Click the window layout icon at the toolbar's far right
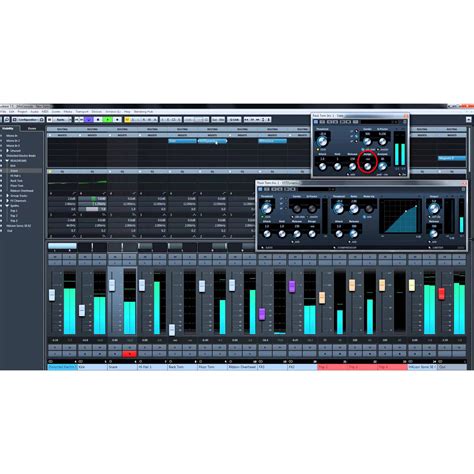The height and width of the screenshot is (474, 474). [x=468, y=119]
